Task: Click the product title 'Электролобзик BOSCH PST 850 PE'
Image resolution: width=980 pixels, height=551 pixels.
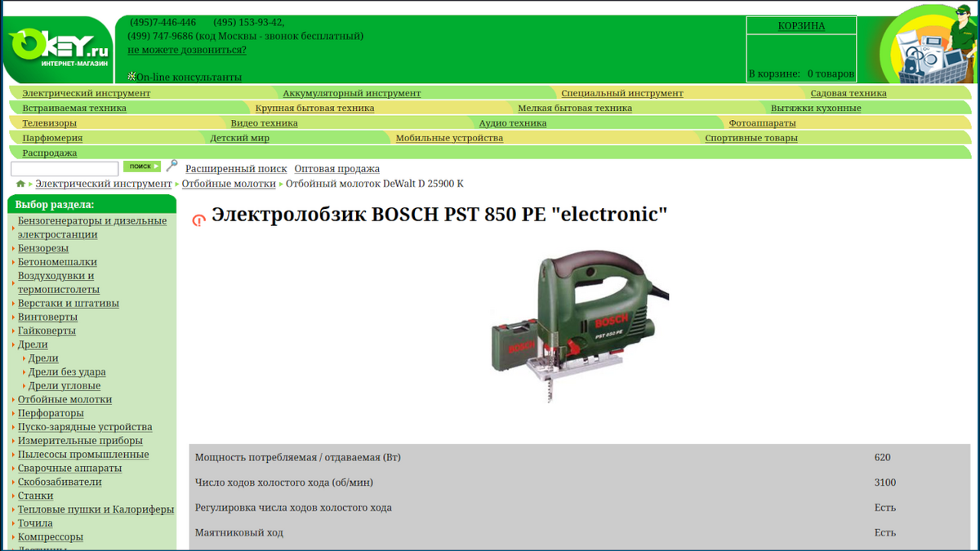Action: pyautogui.click(x=439, y=215)
